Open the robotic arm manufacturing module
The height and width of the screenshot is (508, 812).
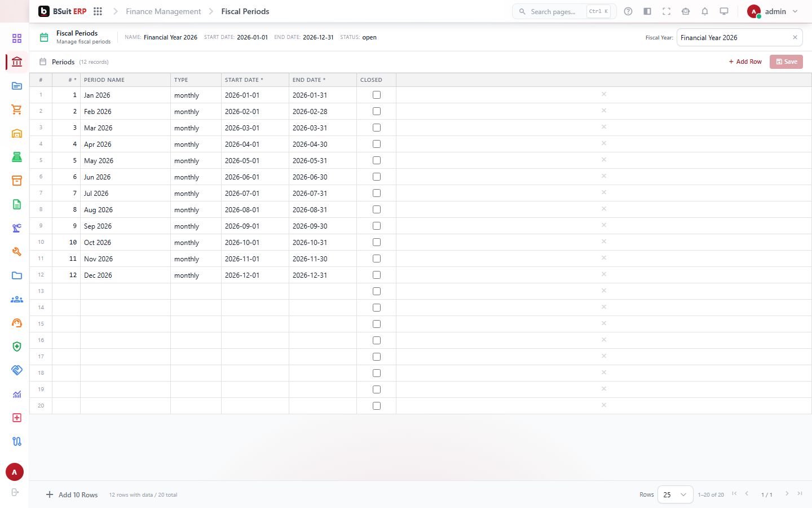[x=17, y=228]
